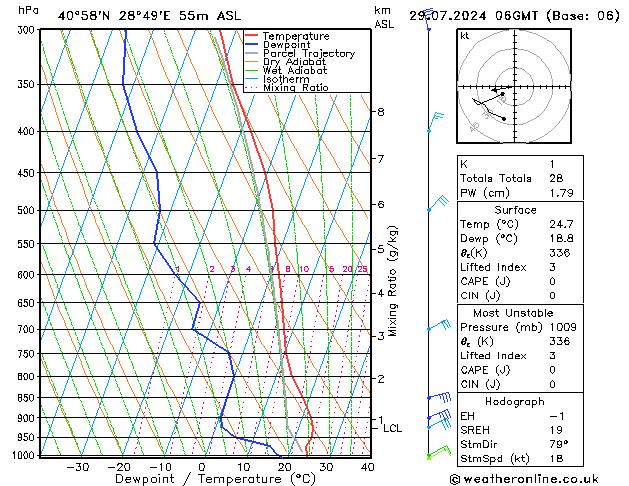Click the −10 temperature axis label
The image size is (629, 486).
tap(160, 467)
